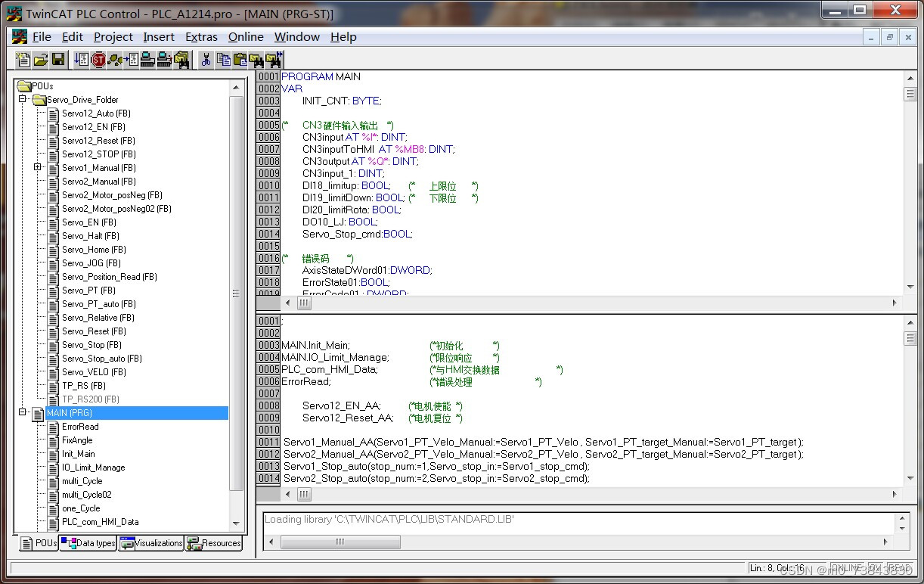Image resolution: width=924 pixels, height=584 pixels.
Task: Click the Cut scissors icon
Action: coord(206,60)
